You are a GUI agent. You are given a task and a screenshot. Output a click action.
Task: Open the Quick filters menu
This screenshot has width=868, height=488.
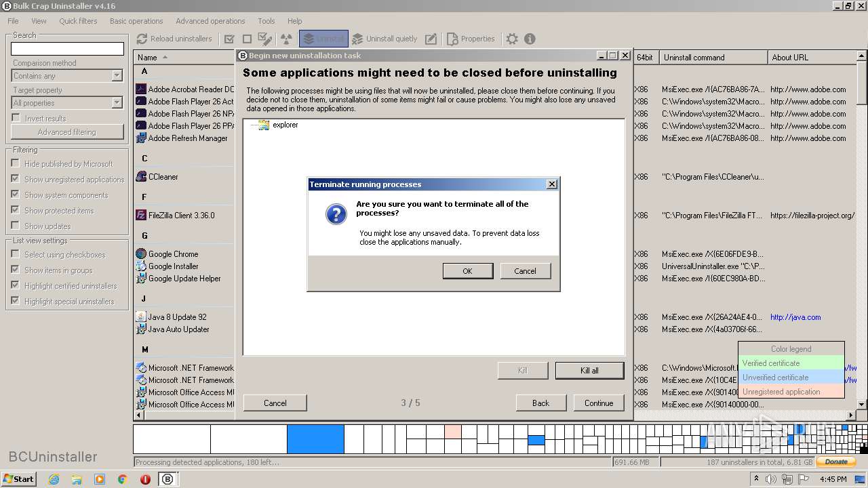(x=78, y=21)
